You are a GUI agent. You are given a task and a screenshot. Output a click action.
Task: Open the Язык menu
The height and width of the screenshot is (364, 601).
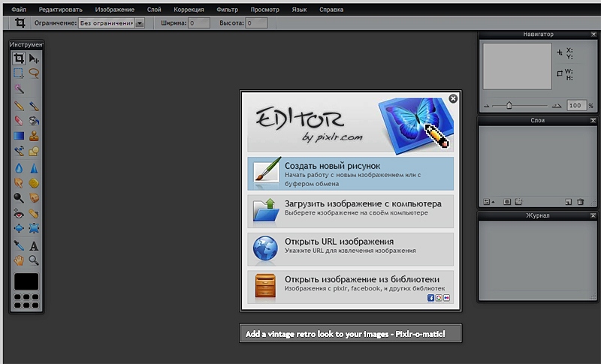click(x=299, y=10)
